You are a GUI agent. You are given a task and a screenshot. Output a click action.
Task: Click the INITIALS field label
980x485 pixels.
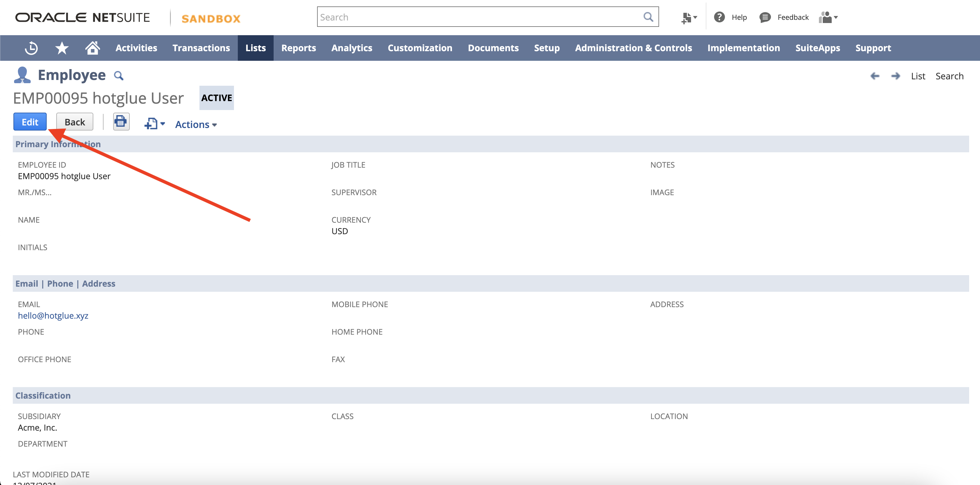tap(33, 247)
